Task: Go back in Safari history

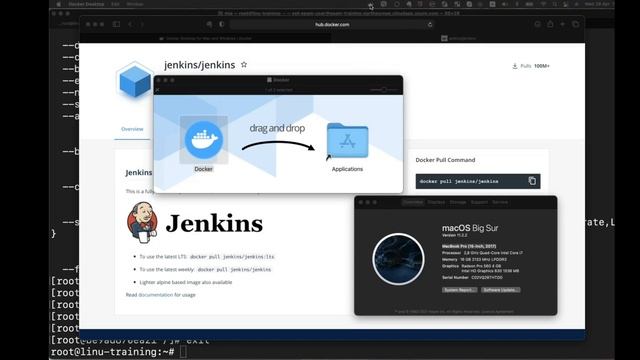Action: click(130, 24)
